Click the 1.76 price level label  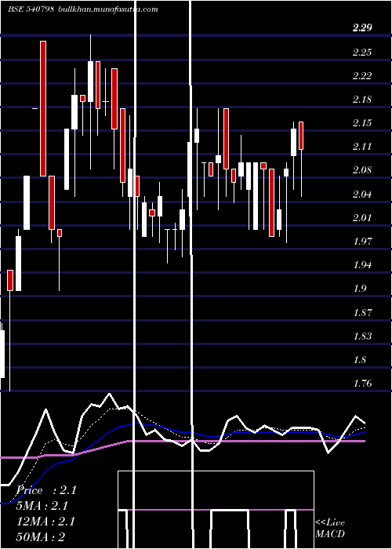click(x=362, y=383)
